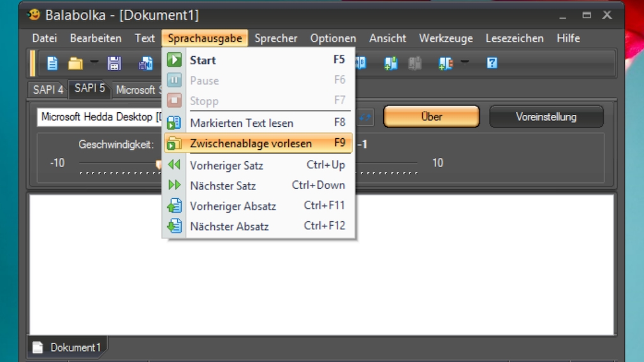Choose Markierten Text lesen from menu
644x362 pixels.
point(241,123)
